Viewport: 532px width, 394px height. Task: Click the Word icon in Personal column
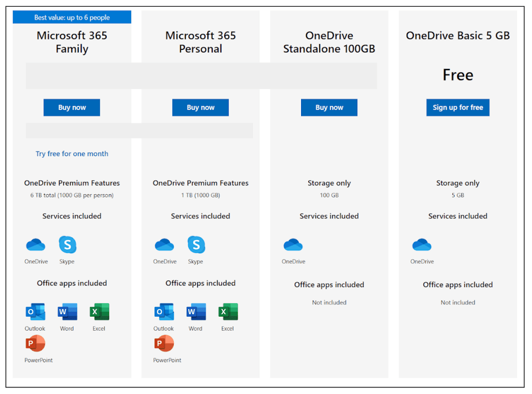pyautogui.click(x=195, y=311)
